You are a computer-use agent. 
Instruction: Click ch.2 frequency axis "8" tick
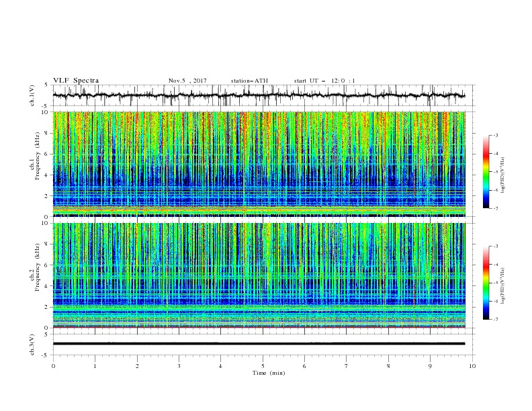(47, 244)
